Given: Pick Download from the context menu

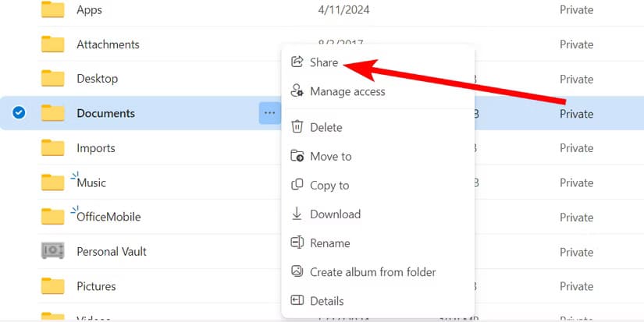Looking at the screenshot, I should click(x=378, y=214).
